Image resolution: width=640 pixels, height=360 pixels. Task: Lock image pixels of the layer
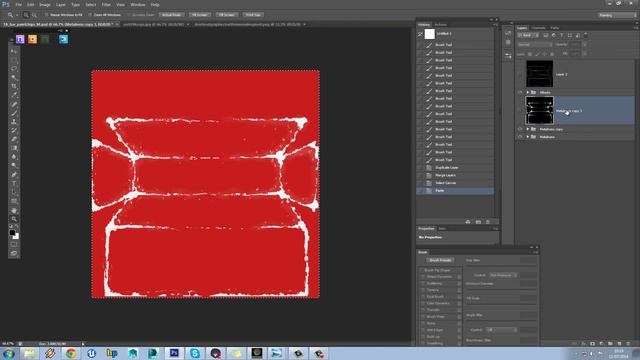(537, 54)
